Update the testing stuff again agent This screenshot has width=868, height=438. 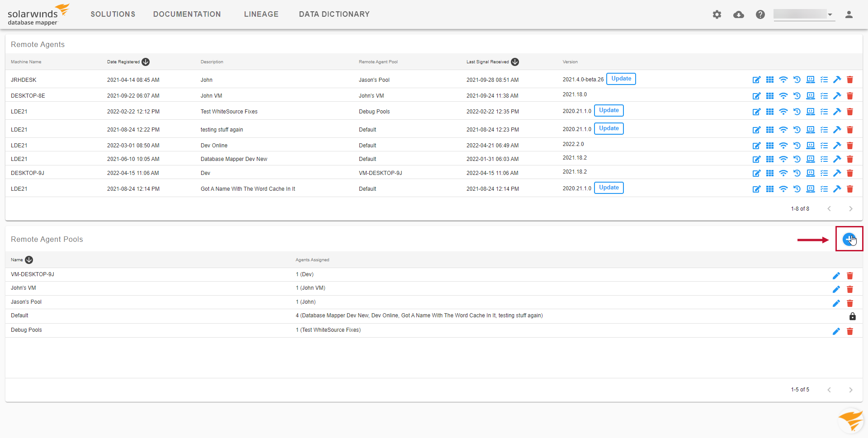point(609,128)
